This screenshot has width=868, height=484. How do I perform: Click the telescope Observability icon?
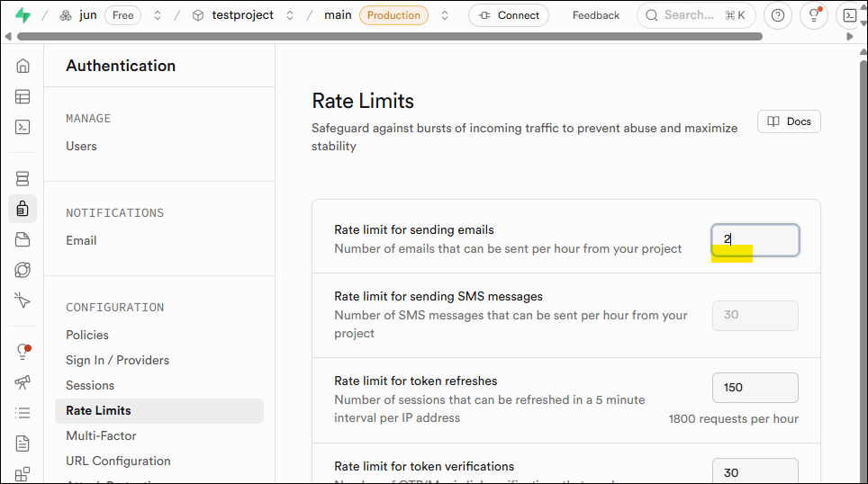tap(23, 382)
